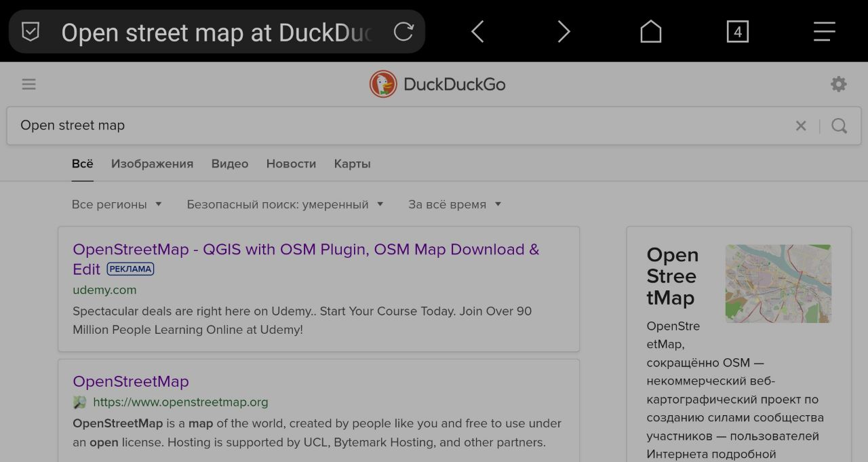Clear the search query with X
This screenshot has height=462, width=868.
pyautogui.click(x=801, y=126)
